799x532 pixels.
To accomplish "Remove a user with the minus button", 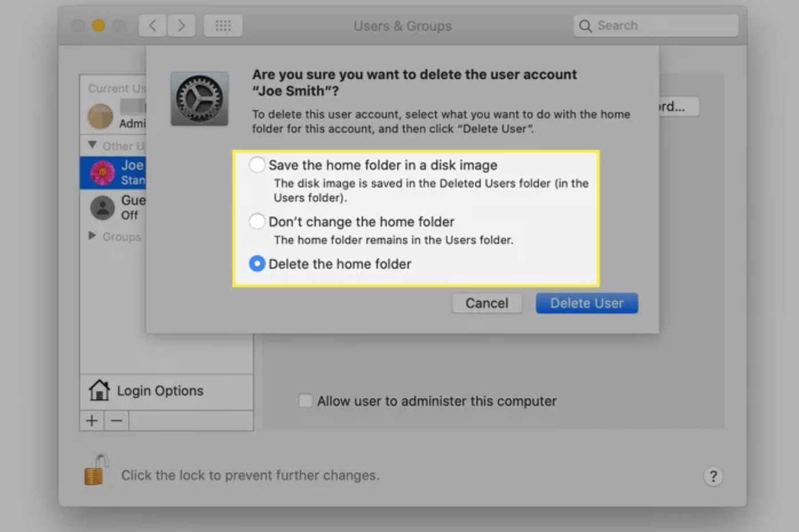I will coord(116,420).
